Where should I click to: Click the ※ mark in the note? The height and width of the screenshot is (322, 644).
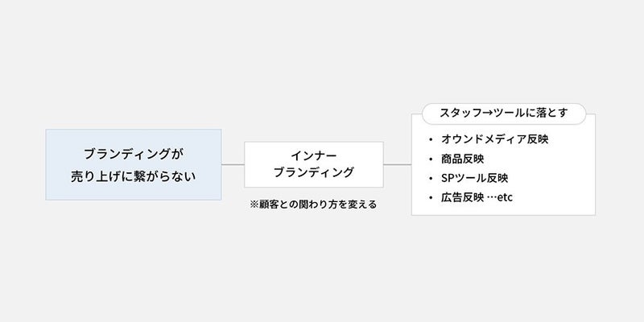point(254,204)
